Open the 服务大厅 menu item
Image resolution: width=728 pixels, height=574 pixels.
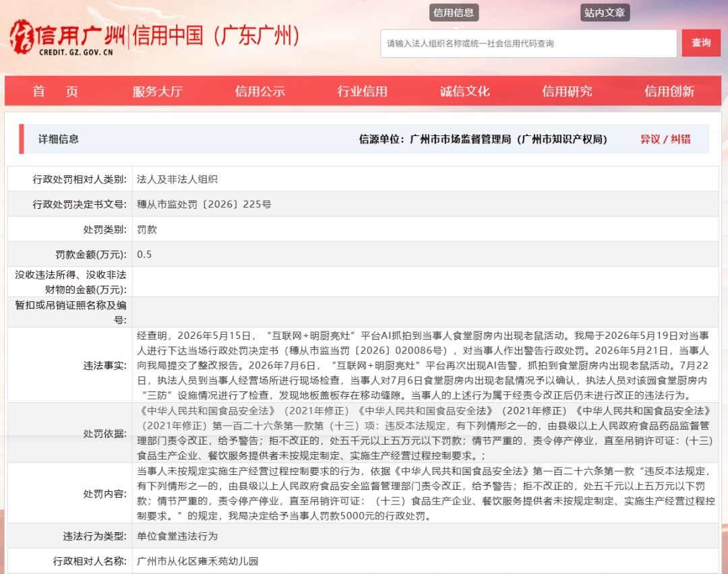point(157,92)
